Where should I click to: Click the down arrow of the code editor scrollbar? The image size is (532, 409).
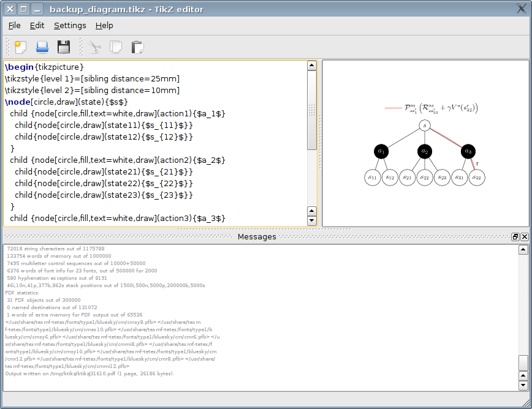[x=311, y=220]
